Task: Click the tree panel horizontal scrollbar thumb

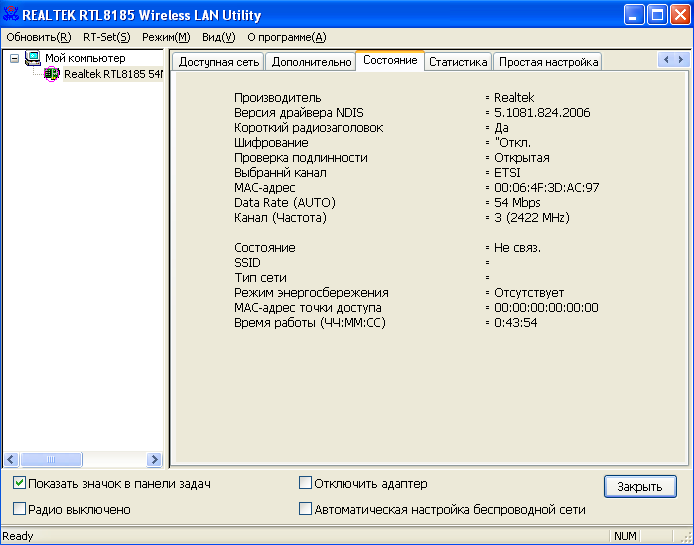Action: pyautogui.click(x=52, y=459)
